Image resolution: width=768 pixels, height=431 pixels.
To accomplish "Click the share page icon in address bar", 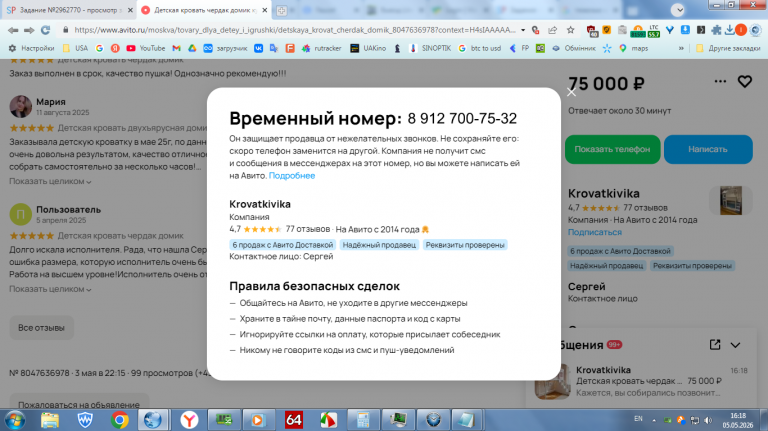I will [x=552, y=30].
